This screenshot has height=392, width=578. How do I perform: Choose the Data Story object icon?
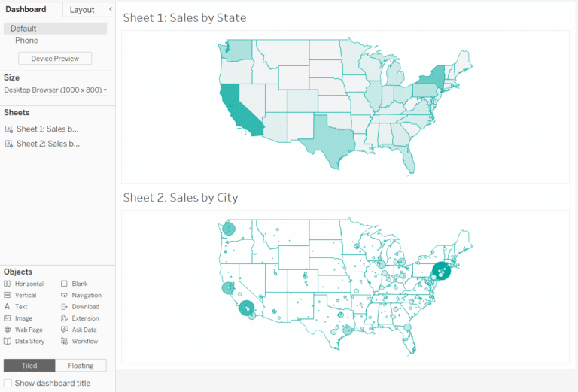[x=8, y=341]
